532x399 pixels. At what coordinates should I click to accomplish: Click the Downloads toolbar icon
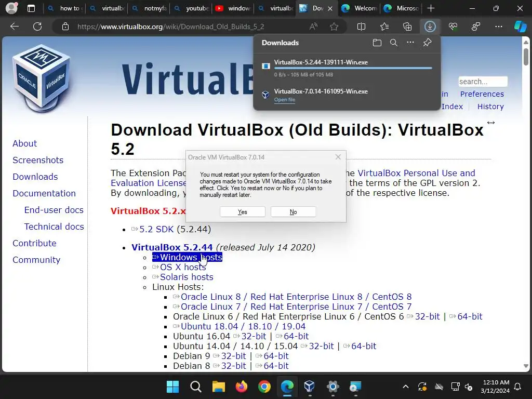430,26
